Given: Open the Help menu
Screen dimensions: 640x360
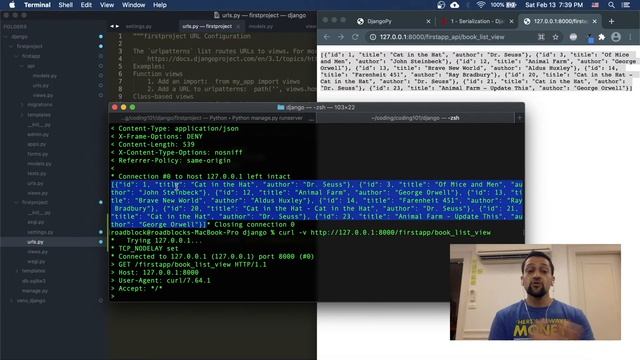Looking at the screenshot, I should 160,5.
